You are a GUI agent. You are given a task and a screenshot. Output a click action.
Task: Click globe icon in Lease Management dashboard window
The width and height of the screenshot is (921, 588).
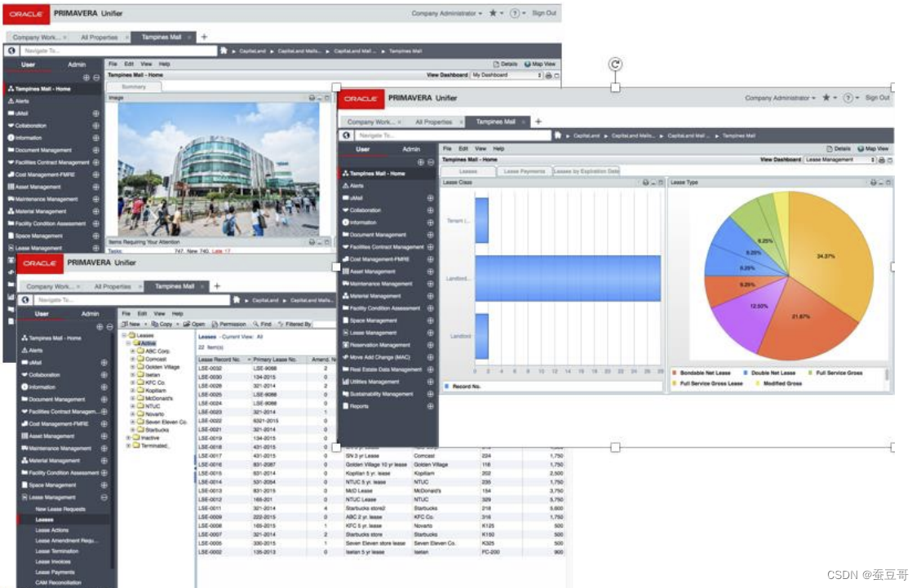click(x=347, y=135)
